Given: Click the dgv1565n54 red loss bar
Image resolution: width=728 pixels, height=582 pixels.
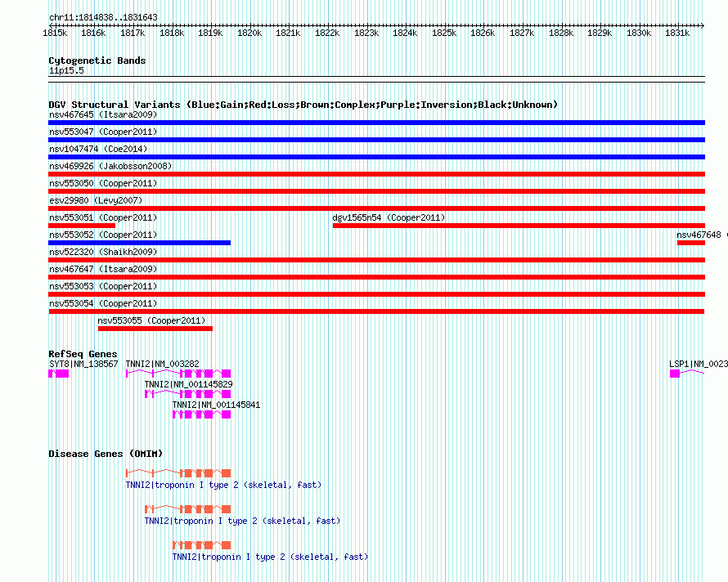Looking at the screenshot, I should (x=519, y=226).
